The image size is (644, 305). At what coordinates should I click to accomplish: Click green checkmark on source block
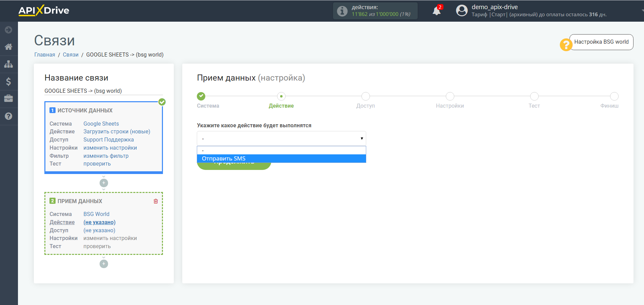tap(162, 102)
